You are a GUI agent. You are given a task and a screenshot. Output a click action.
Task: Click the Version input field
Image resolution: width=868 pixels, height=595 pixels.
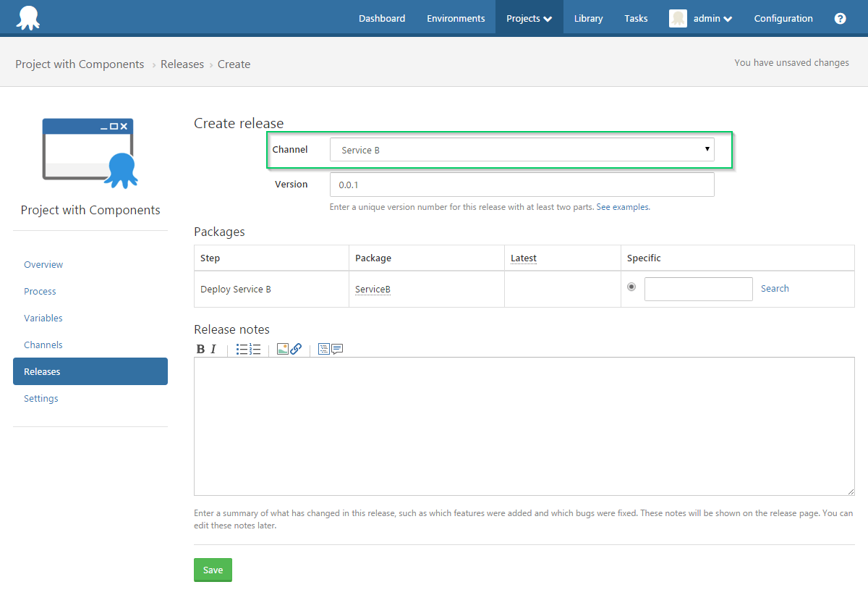tap(522, 185)
